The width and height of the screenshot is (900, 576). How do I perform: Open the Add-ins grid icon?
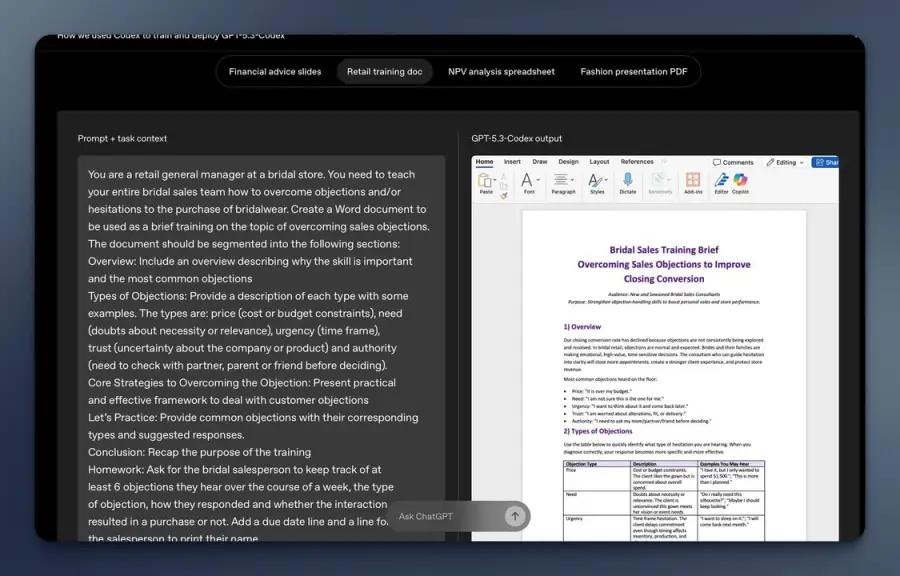click(693, 180)
